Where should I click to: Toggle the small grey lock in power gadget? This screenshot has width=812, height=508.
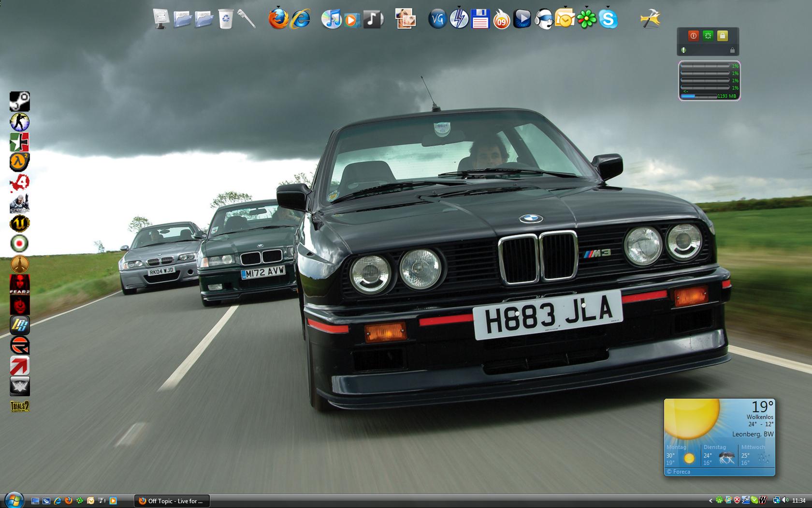[x=732, y=50]
